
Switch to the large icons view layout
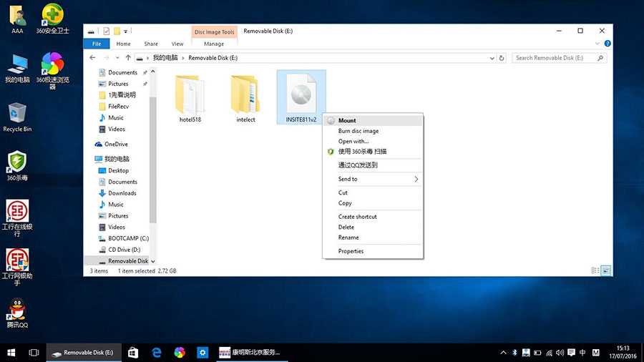[606, 270]
